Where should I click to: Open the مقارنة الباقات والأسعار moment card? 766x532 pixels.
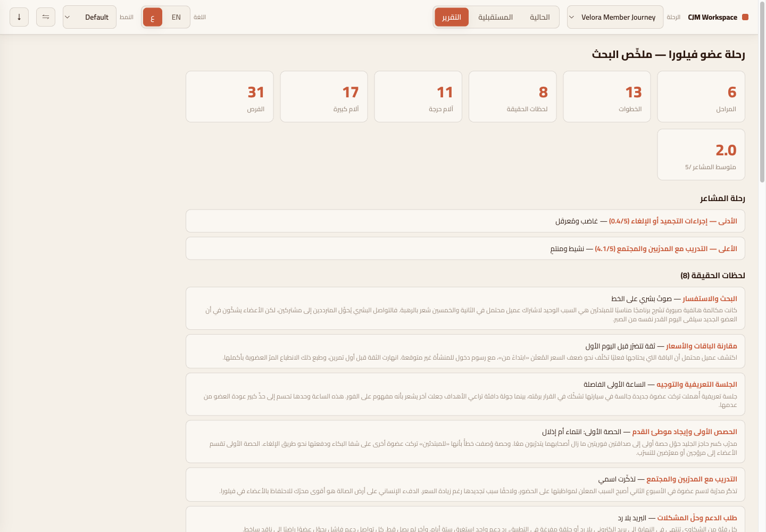click(465, 351)
